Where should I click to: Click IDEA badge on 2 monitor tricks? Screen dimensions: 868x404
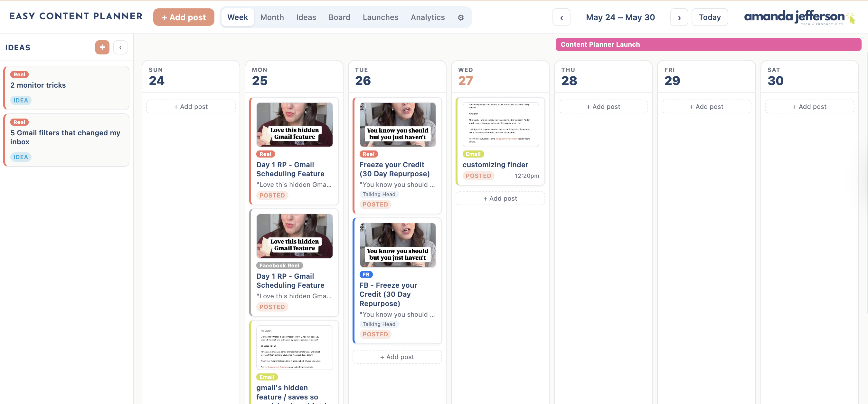click(x=21, y=101)
